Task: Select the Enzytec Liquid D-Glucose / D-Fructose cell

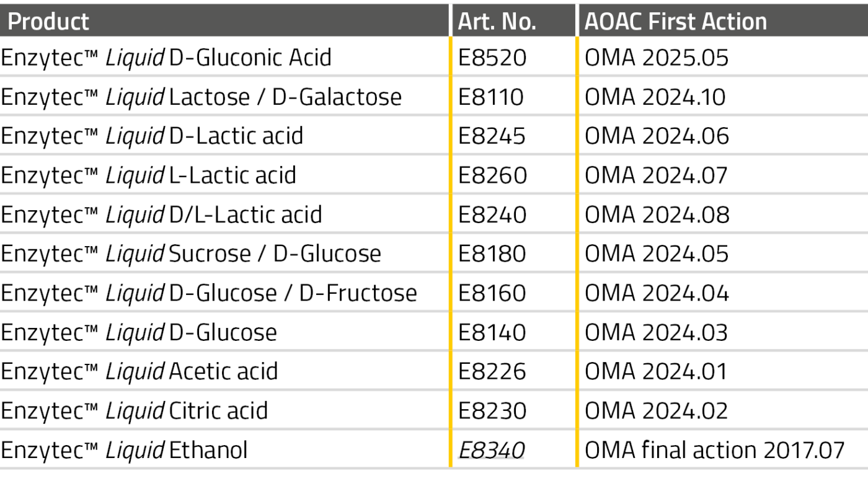Action: [x=208, y=293]
